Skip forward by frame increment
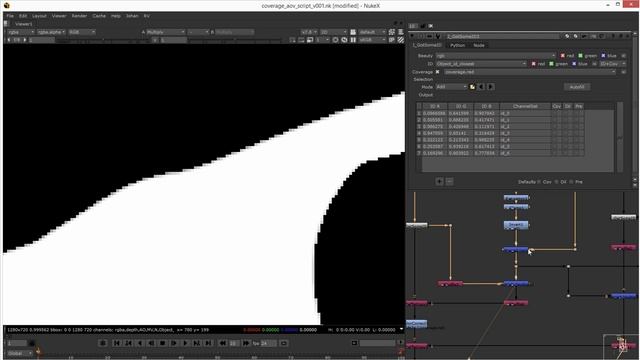Image resolution: width=640 pixels, height=360 pixels. click(246, 343)
